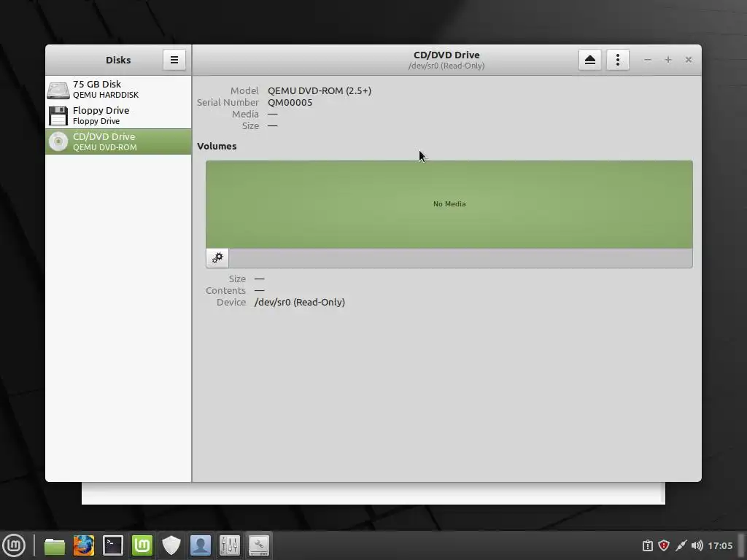Select the No Media volume block

click(449, 204)
